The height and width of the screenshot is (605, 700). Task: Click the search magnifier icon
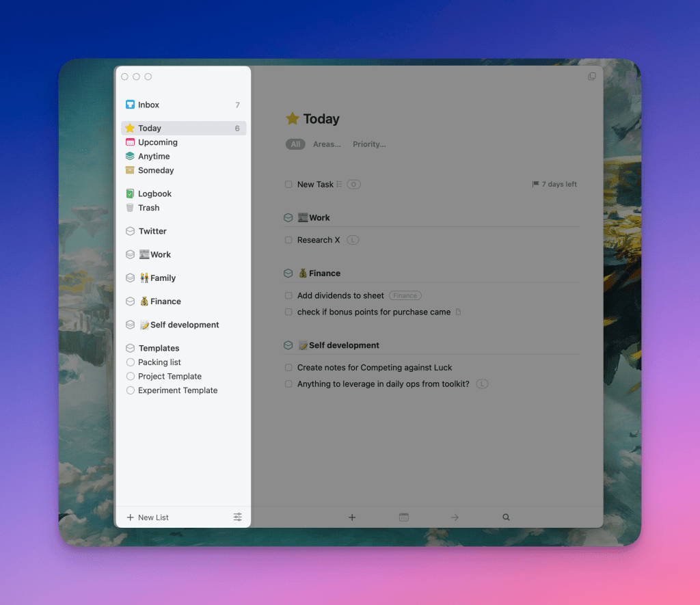pyautogui.click(x=506, y=517)
